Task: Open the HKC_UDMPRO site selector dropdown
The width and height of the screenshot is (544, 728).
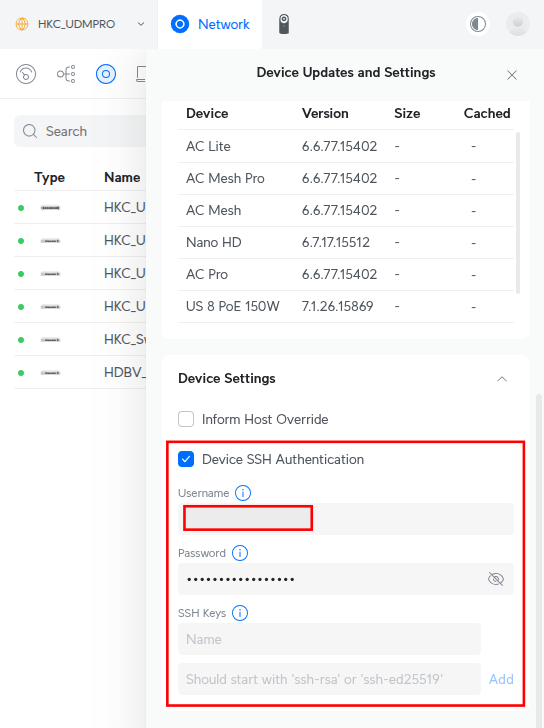Action: point(80,24)
